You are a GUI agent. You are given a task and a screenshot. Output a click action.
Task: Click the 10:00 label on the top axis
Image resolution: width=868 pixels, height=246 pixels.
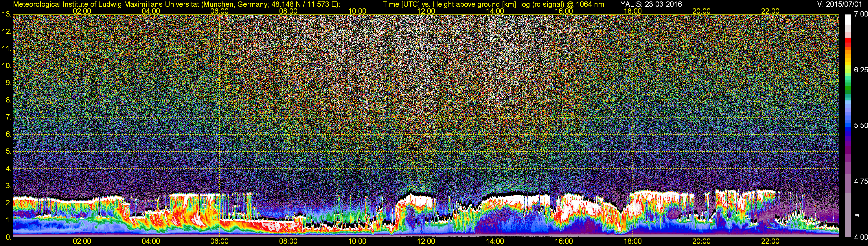pyautogui.click(x=357, y=11)
